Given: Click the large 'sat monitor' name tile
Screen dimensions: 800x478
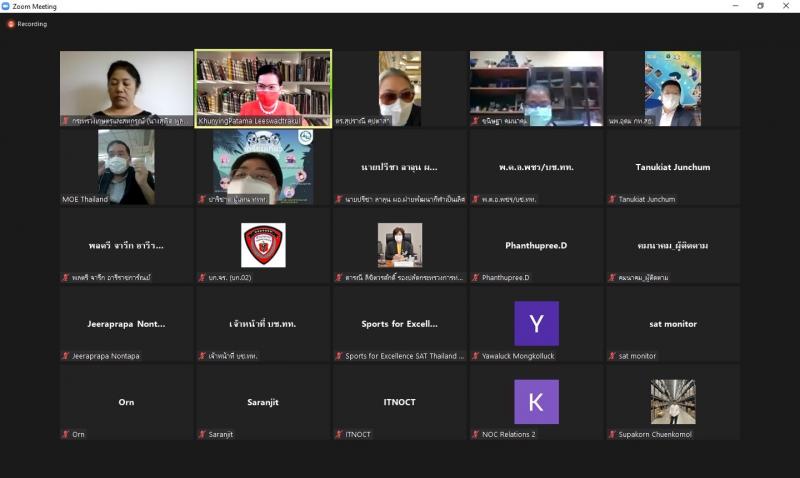Looking at the screenshot, I should (673, 323).
